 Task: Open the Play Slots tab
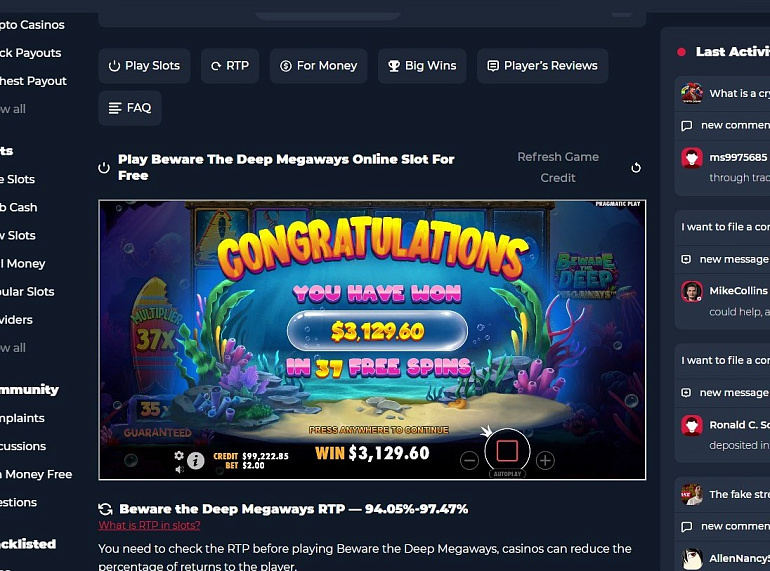144,66
